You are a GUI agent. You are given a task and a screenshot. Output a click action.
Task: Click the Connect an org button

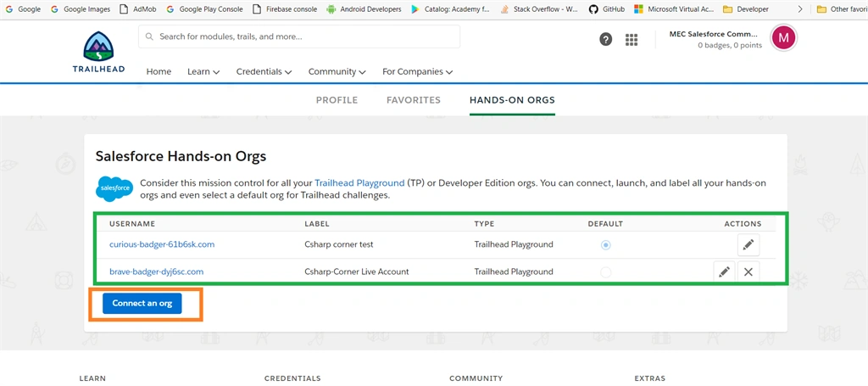coord(142,304)
